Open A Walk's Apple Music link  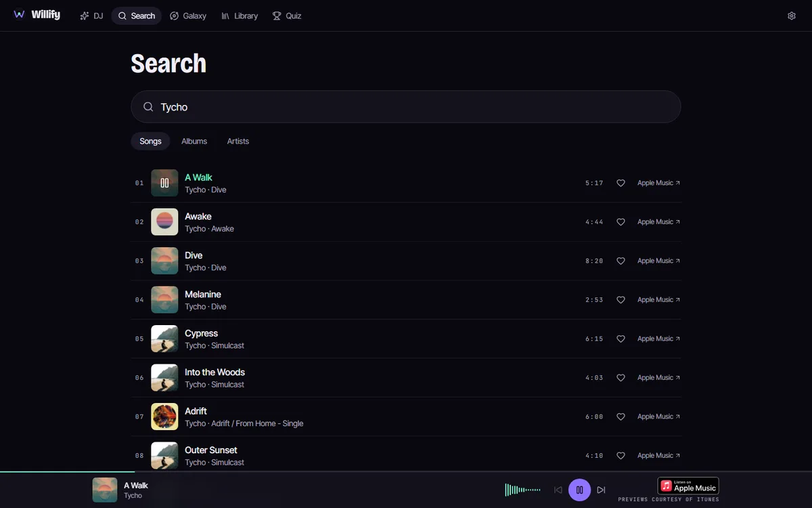point(658,183)
